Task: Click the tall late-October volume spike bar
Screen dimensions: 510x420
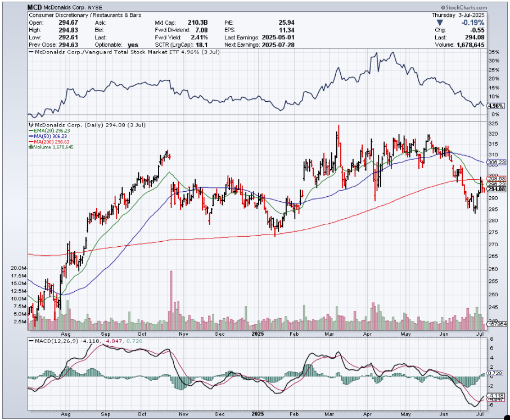Action: [171, 300]
